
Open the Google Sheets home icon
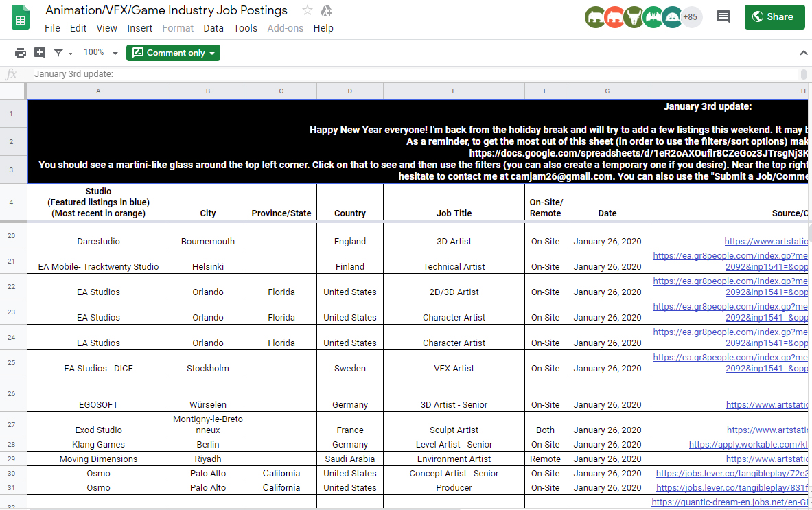point(20,17)
